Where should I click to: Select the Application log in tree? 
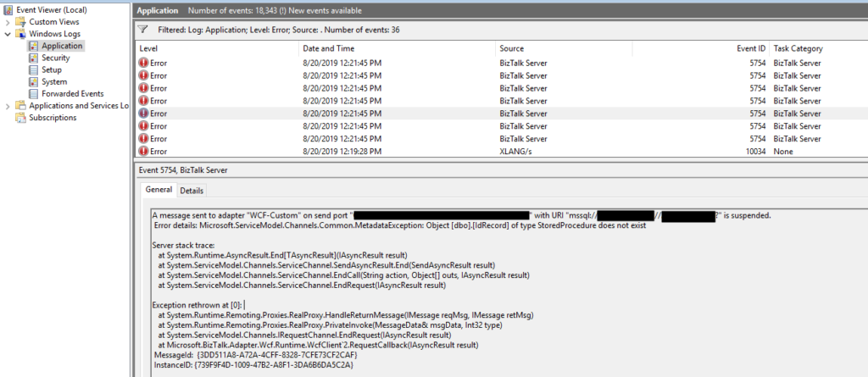pyautogui.click(x=61, y=46)
